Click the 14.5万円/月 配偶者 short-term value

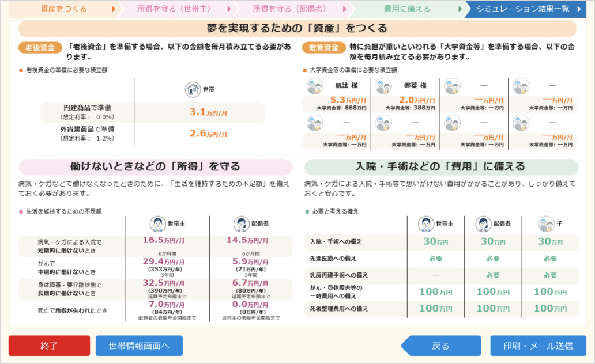pos(247,240)
